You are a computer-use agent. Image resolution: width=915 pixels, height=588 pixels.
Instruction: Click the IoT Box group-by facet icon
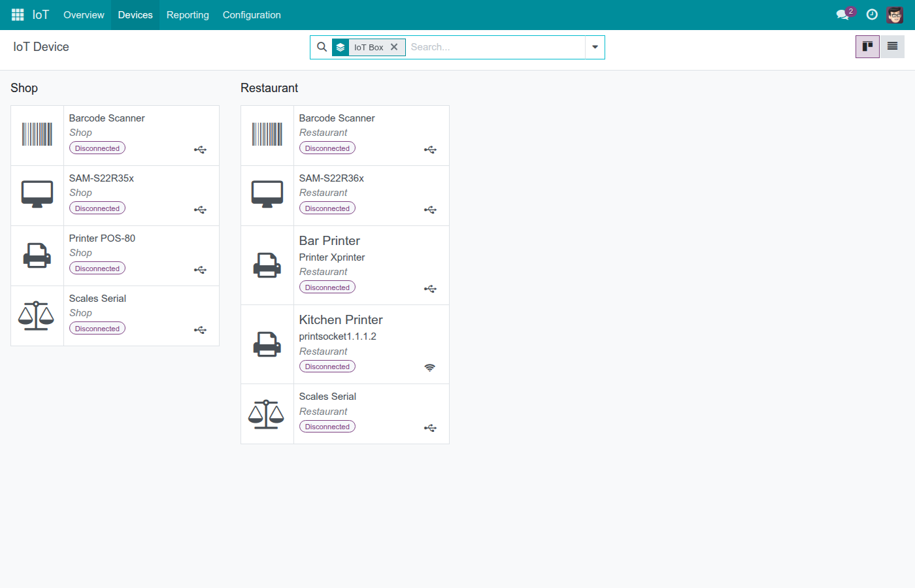point(341,47)
